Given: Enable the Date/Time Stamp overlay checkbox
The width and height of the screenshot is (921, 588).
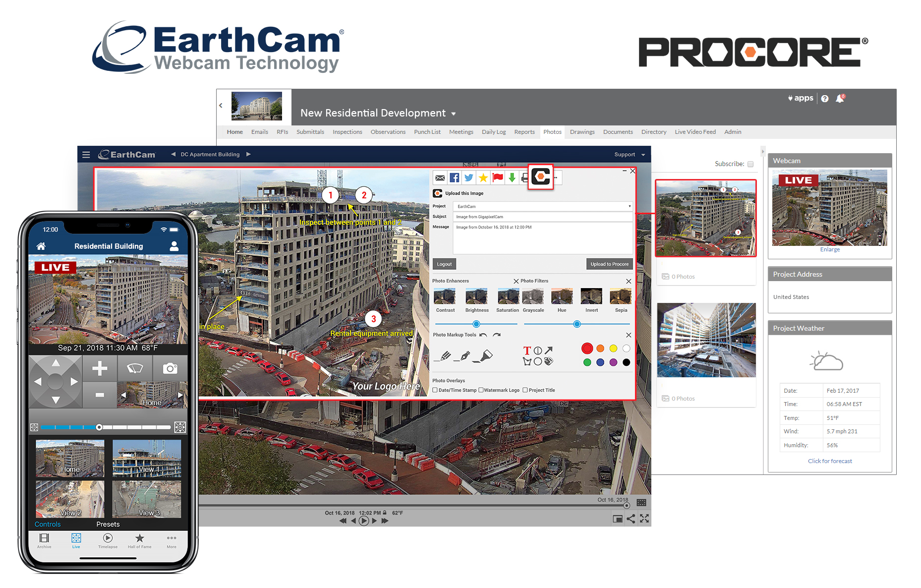Looking at the screenshot, I should click(435, 390).
